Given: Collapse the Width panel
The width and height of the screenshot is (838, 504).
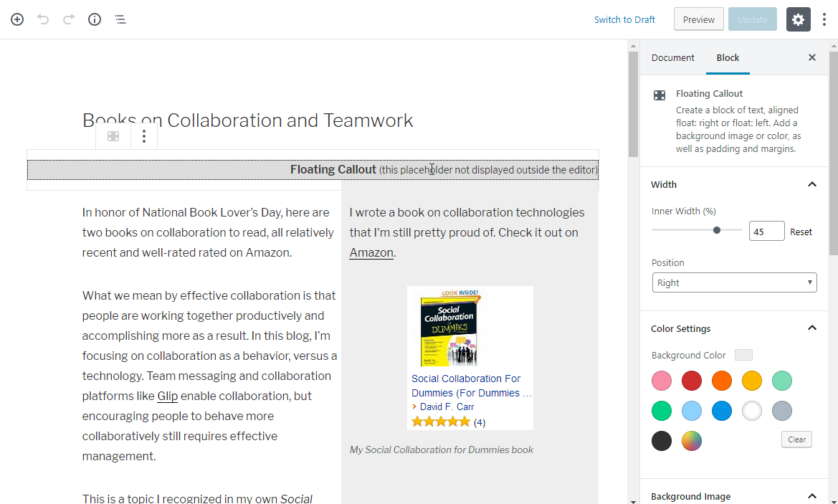Looking at the screenshot, I should [x=734, y=184].
